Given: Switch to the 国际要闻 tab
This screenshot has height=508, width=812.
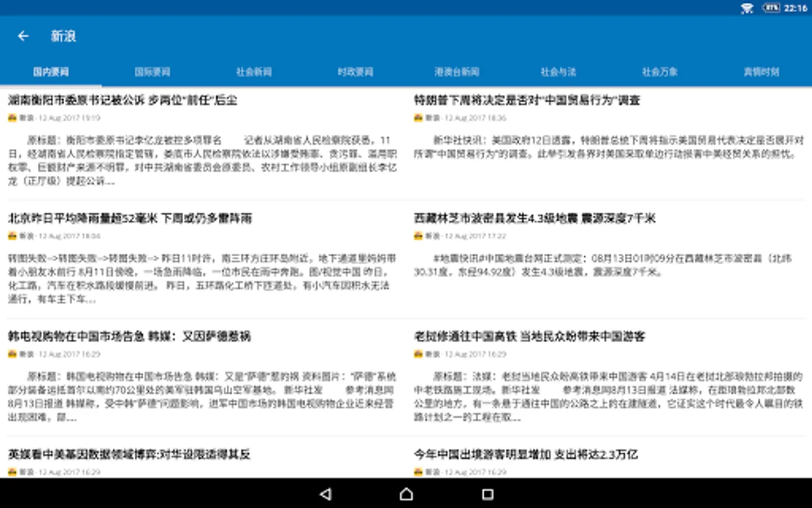Looking at the screenshot, I should [152, 72].
